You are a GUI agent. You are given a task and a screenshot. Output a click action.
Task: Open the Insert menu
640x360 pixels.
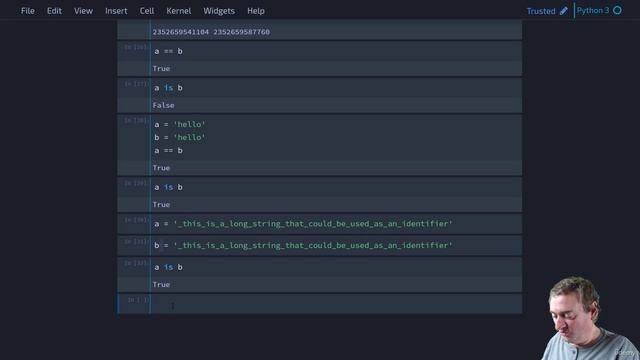[116, 11]
